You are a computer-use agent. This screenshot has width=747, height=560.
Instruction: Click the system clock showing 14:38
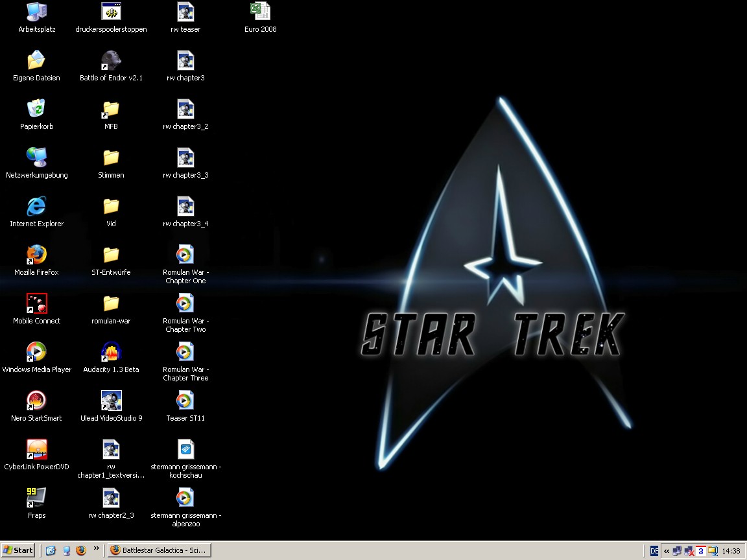731,551
